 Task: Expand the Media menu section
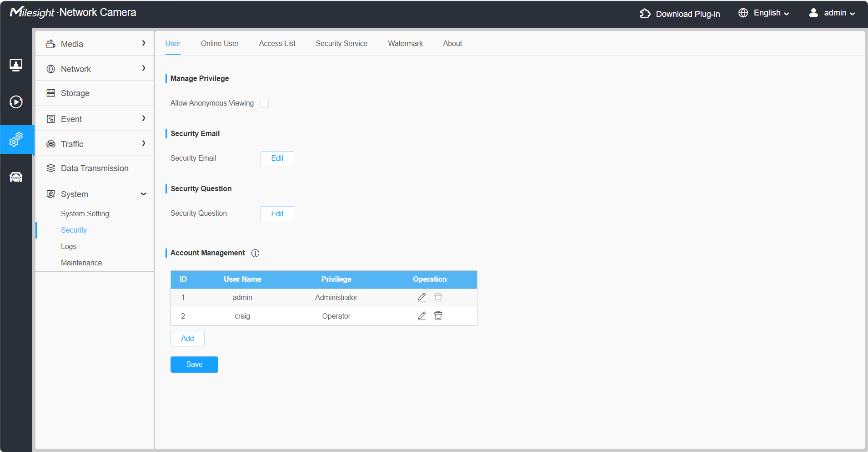click(95, 44)
